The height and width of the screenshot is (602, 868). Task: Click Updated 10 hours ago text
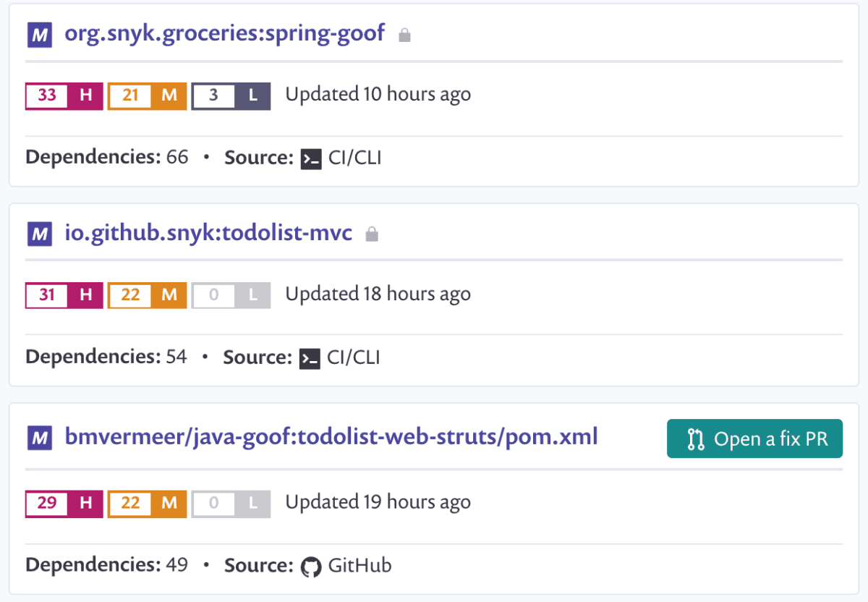pyautogui.click(x=378, y=95)
